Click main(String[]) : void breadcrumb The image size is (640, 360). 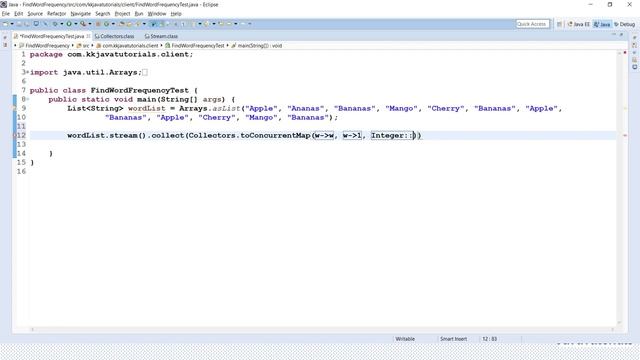coord(257,46)
